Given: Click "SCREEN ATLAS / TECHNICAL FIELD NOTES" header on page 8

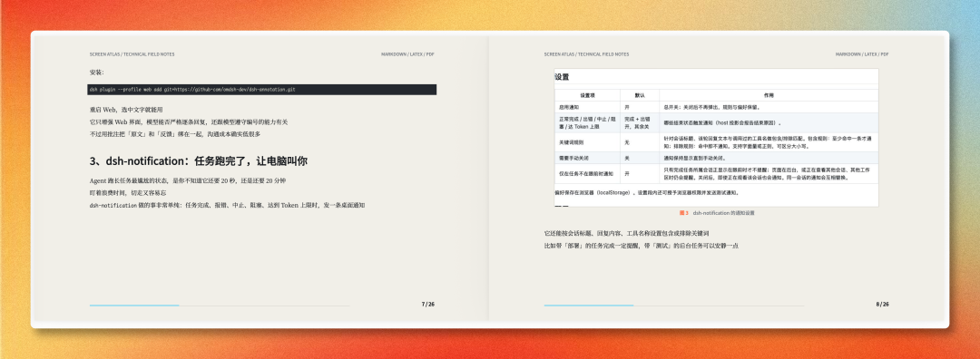Looking at the screenshot, I should pyautogui.click(x=586, y=54).
